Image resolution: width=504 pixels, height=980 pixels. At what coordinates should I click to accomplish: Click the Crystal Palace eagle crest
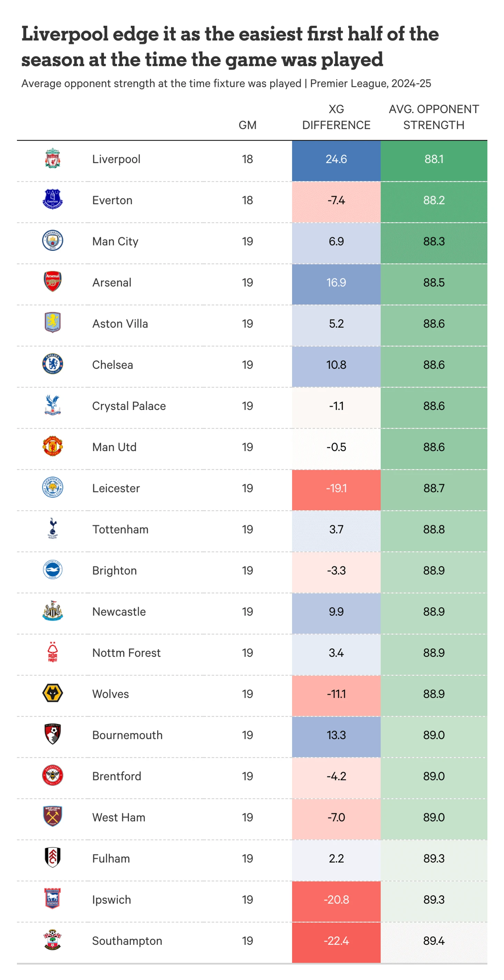[52, 405]
